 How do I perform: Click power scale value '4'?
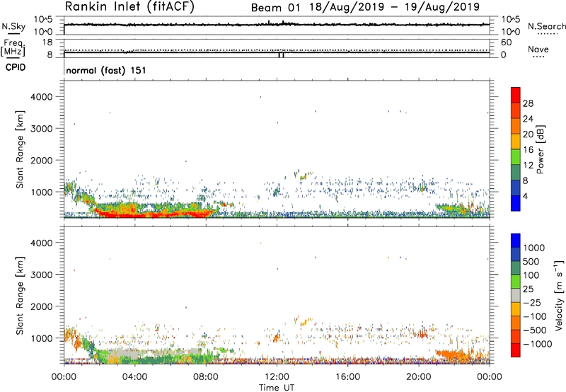pyautogui.click(x=526, y=197)
